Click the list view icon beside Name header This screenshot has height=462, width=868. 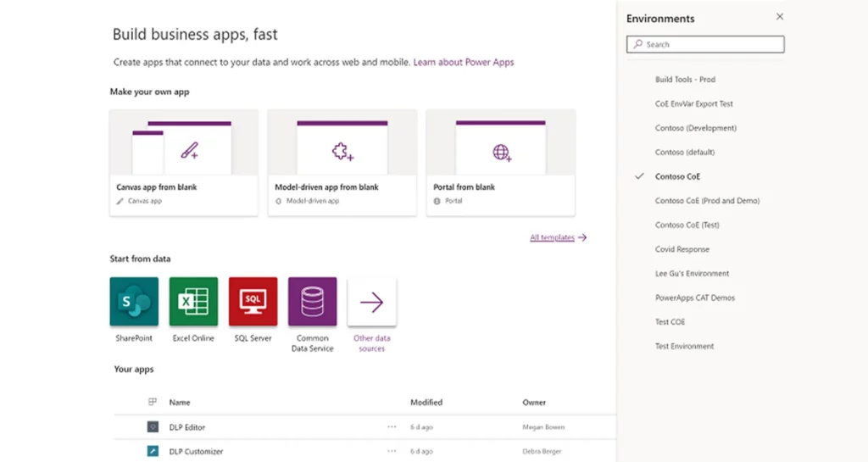(x=153, y=402)
